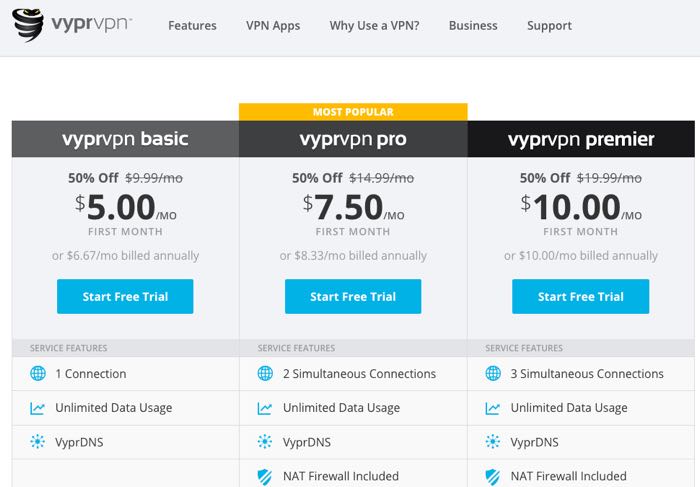Click 'Unlimited Data Usage' text in pro plan
This screenshot has width=700, height=487.
click(342, 408)
